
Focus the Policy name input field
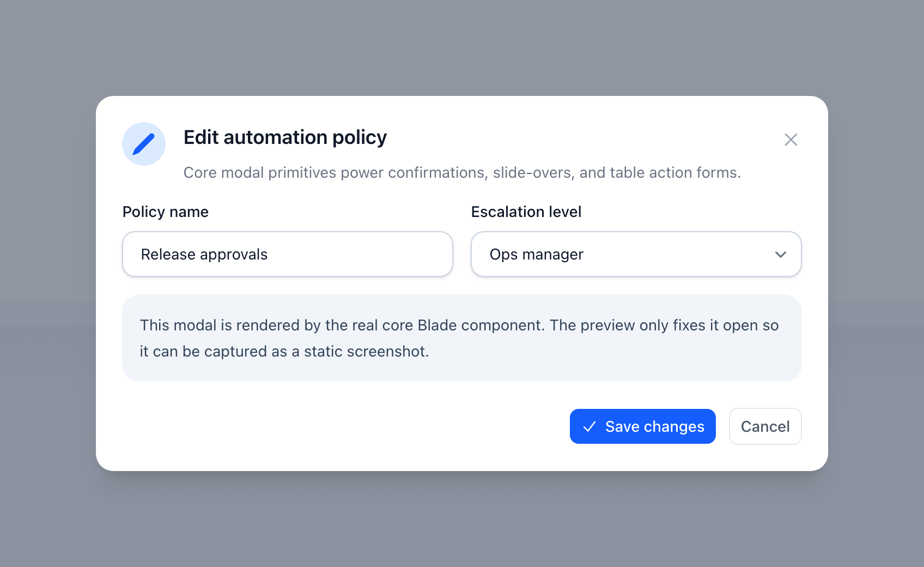point(288,254)
